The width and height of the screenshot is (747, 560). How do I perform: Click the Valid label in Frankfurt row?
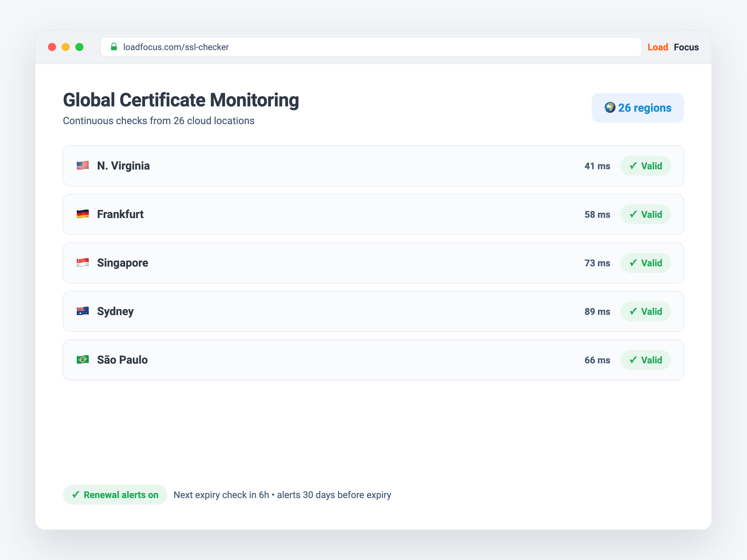(x=651, y=214)
